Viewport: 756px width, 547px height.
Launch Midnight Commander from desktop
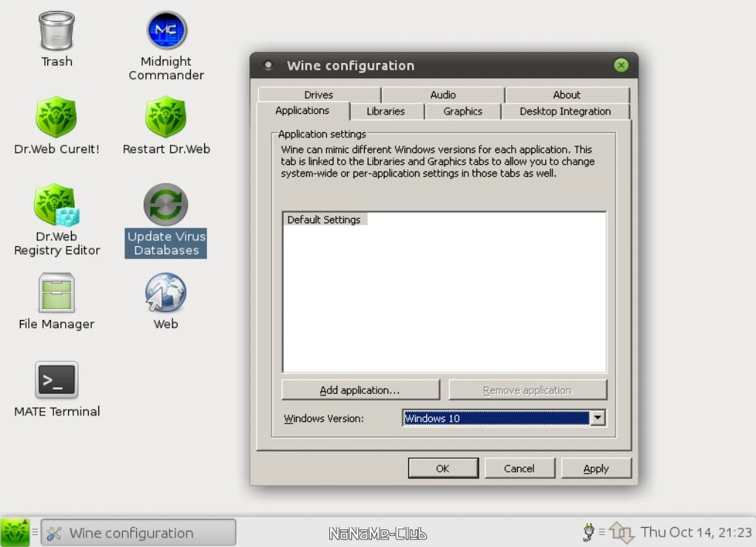(166, 30)
